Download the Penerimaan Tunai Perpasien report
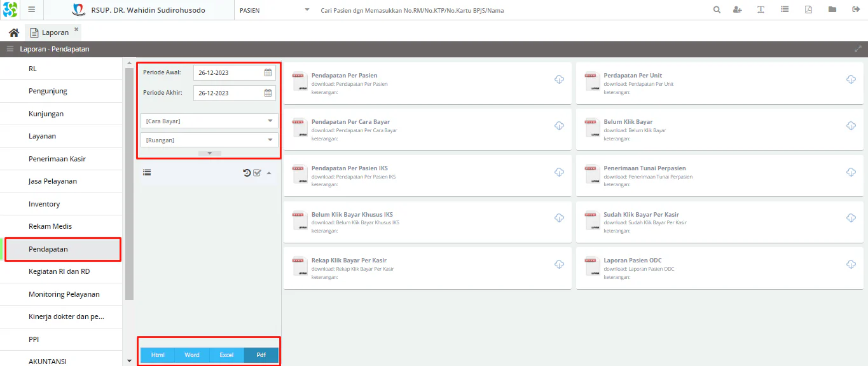This screenshot has width=868, height=366. tap(851, 172)
